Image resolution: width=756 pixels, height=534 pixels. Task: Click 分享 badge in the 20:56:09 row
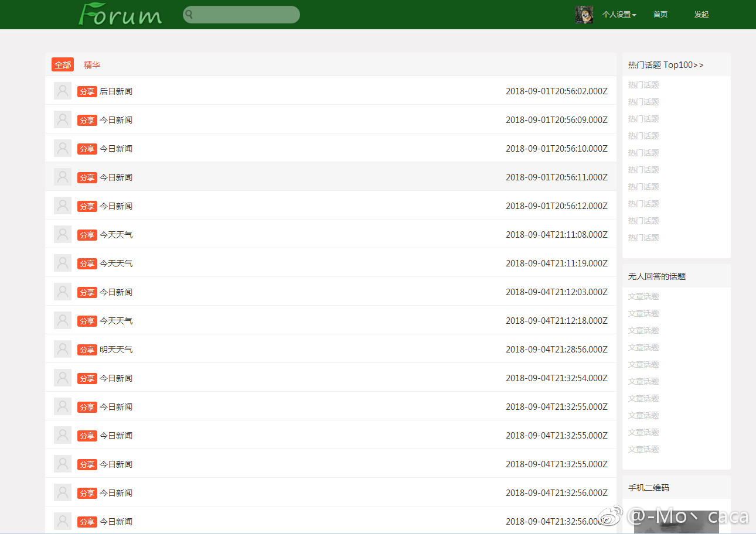pos(87,120)
